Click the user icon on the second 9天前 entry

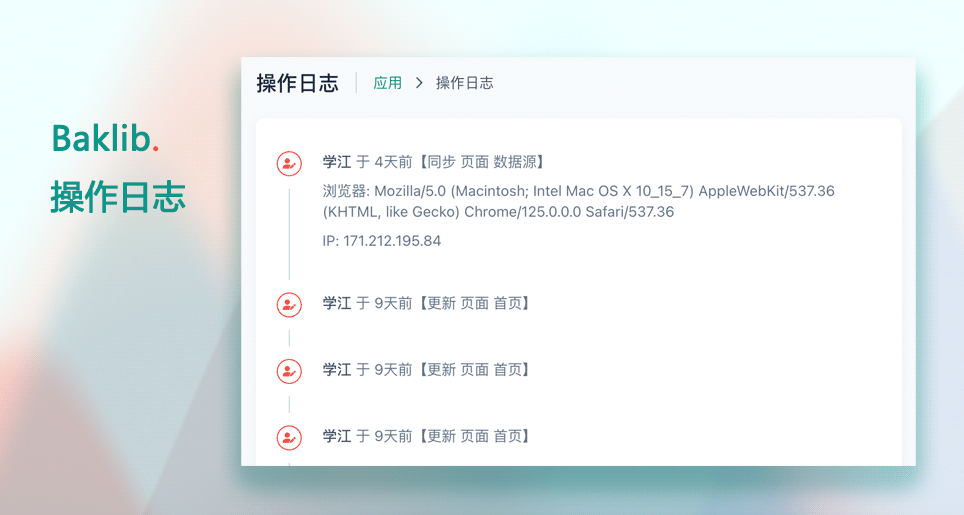point(289,371)
